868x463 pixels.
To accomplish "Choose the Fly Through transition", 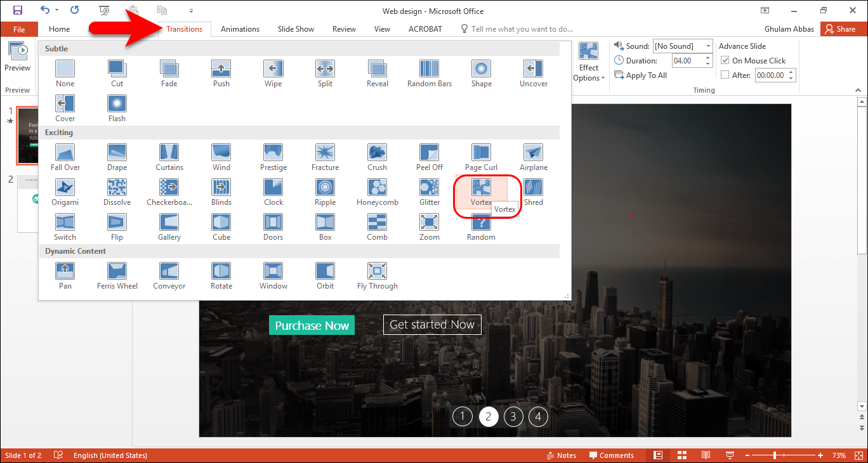I will point(378,276).
